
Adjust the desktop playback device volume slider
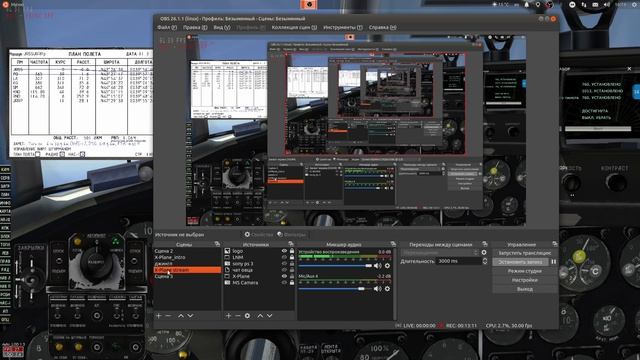pyautogui.click(x=335, y=266)
